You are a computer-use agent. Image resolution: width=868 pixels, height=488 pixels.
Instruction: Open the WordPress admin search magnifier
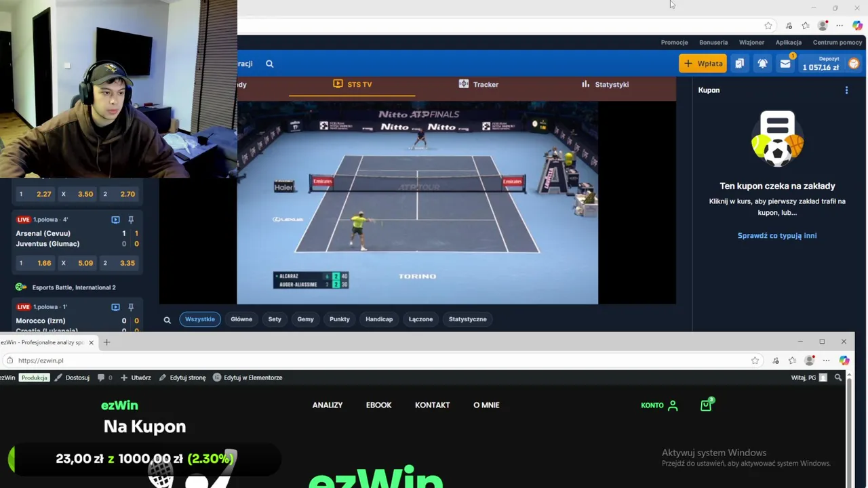tap(838, 378)
